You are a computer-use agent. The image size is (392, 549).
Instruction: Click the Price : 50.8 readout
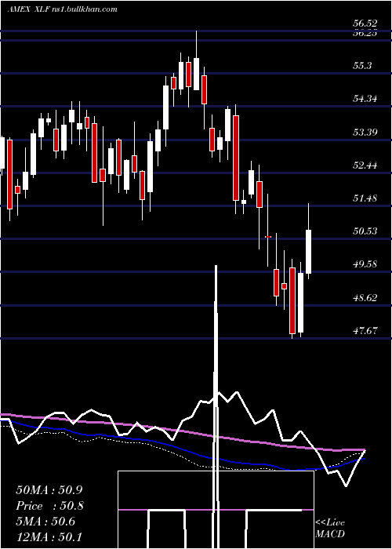click(x=49, y=506)
